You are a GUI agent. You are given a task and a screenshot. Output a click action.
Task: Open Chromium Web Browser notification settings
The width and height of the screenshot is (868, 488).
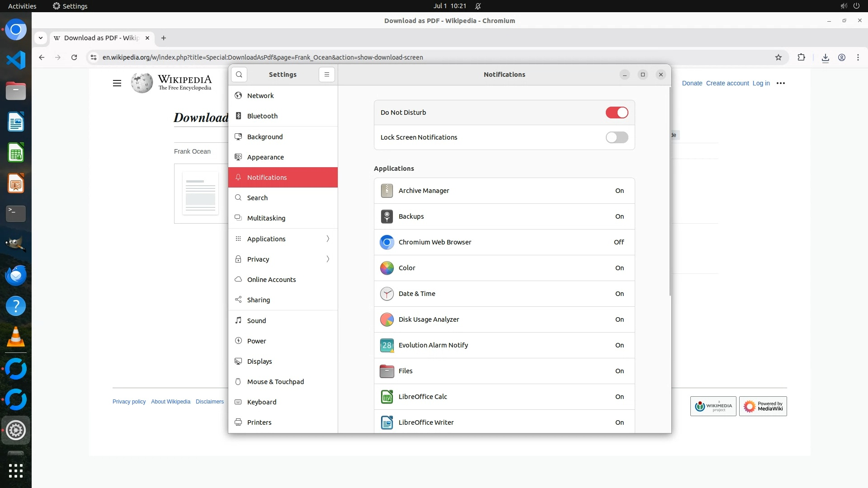pyautogui.click(x=504, y=242)
